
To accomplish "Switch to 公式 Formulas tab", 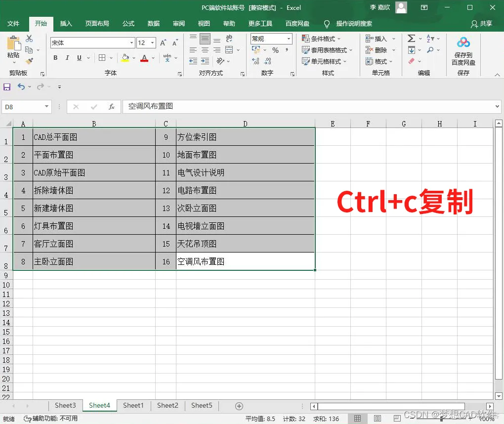I will 128,23.
